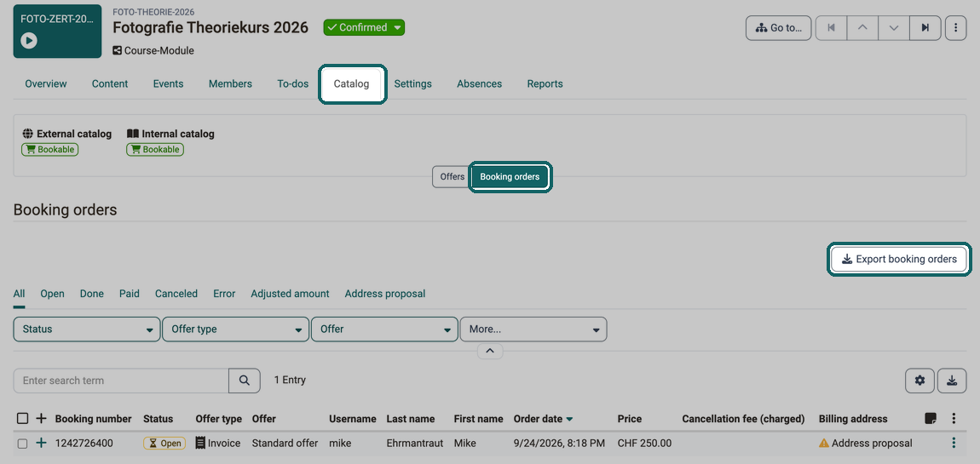The height and width of the screenshot is (464, 980).
Task: Click Export booking orders button
Action: [899, 259]
